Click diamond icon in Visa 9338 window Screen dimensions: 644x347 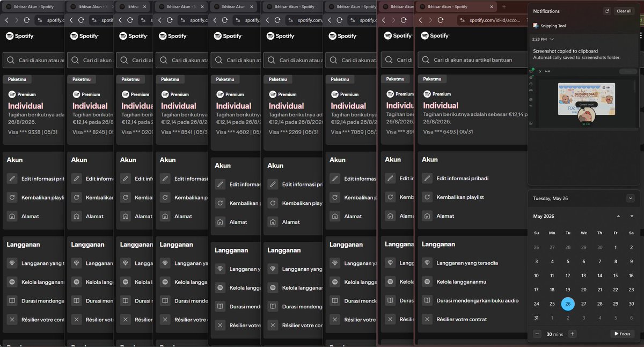12,263
